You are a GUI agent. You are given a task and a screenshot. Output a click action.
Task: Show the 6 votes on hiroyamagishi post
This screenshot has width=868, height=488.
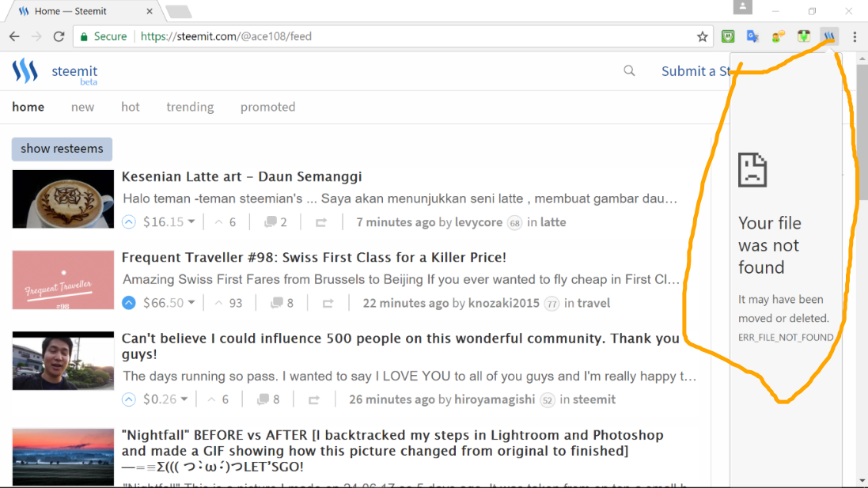pos(218,399)
